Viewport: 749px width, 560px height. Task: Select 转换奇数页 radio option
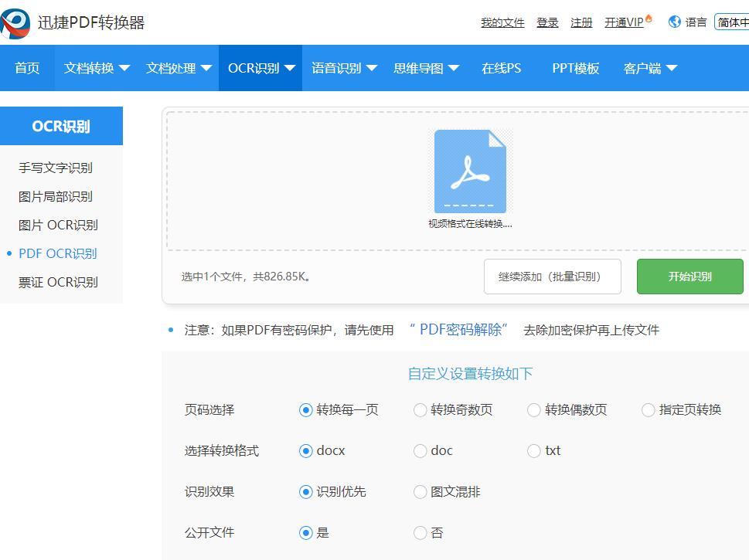(x=420, y=410)
